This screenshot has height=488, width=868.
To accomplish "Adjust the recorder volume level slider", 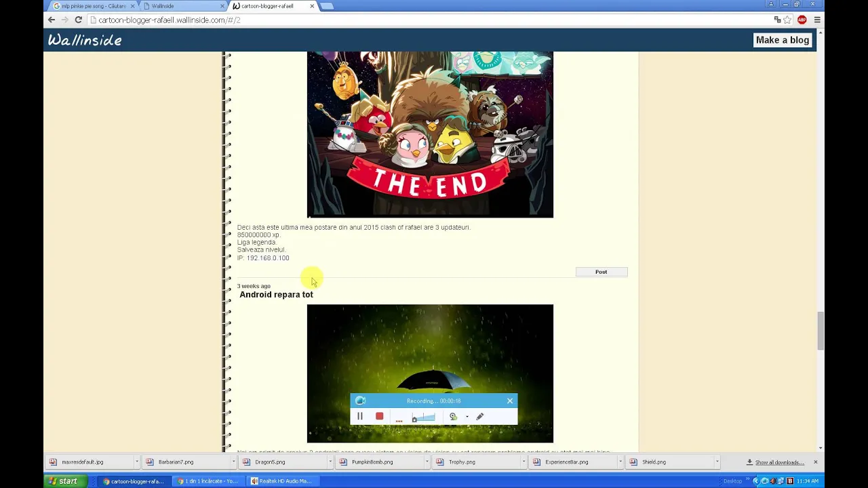I will pyautogui.click(x=423, y=418).
